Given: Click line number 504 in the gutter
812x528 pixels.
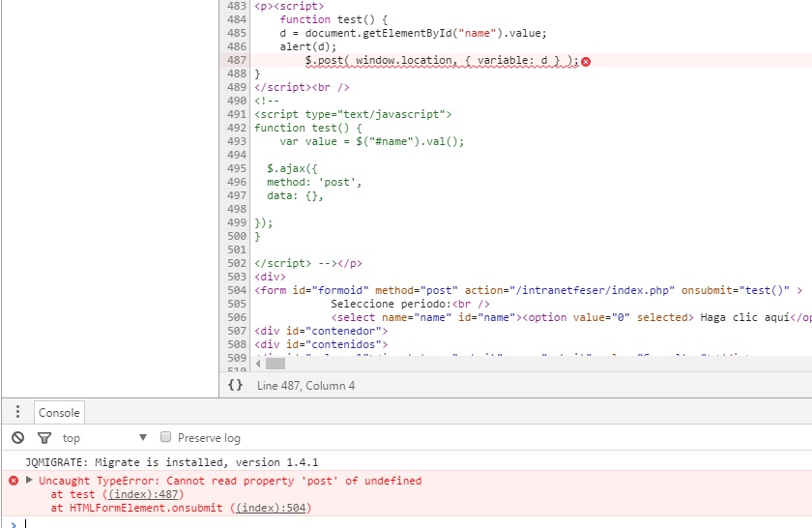Looking at the screenshot, I should pyautogui.click(x=237, y=290).
